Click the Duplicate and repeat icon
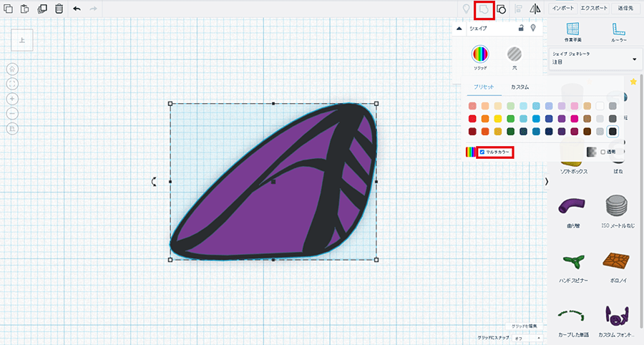The image size is (644, 345). [42, 9]
